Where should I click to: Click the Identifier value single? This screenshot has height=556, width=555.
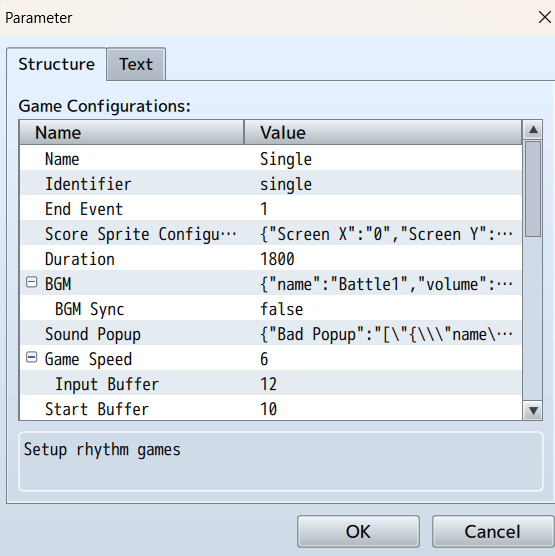286,184
